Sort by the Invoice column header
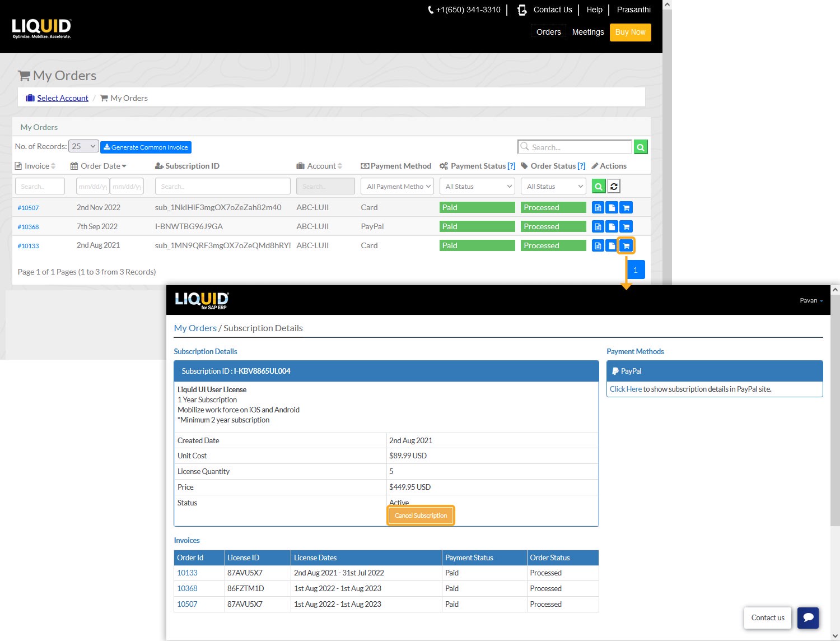840x641 pixels. (35, 166)
